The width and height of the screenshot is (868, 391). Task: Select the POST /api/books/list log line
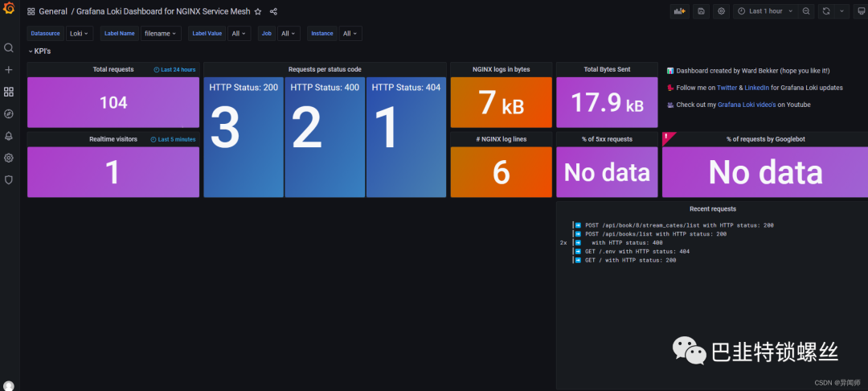coord(656,234)
